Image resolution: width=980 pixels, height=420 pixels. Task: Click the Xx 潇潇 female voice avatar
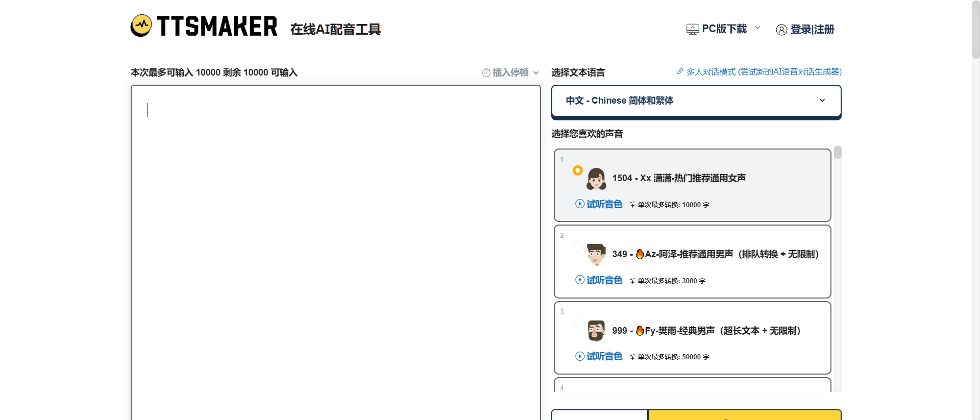pos(596,179)
